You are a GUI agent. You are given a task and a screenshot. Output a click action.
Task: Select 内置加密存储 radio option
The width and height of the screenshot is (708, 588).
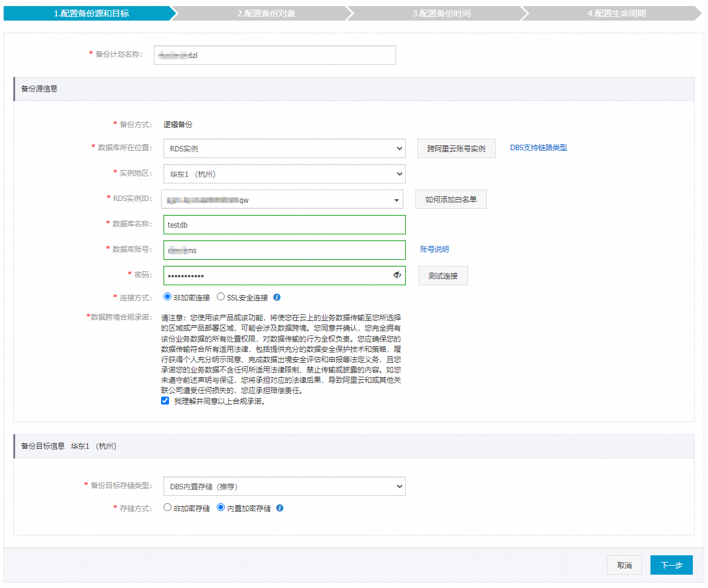click(221, 507)
